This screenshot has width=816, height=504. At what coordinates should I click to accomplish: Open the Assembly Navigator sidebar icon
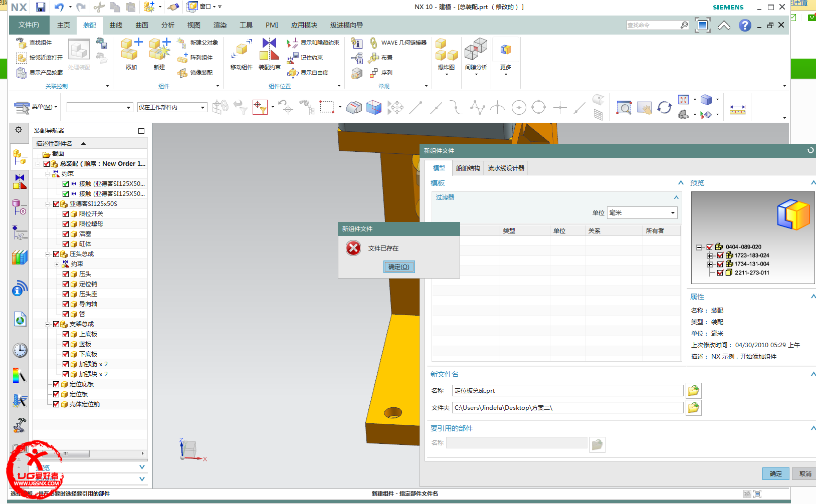coord(20,157)
